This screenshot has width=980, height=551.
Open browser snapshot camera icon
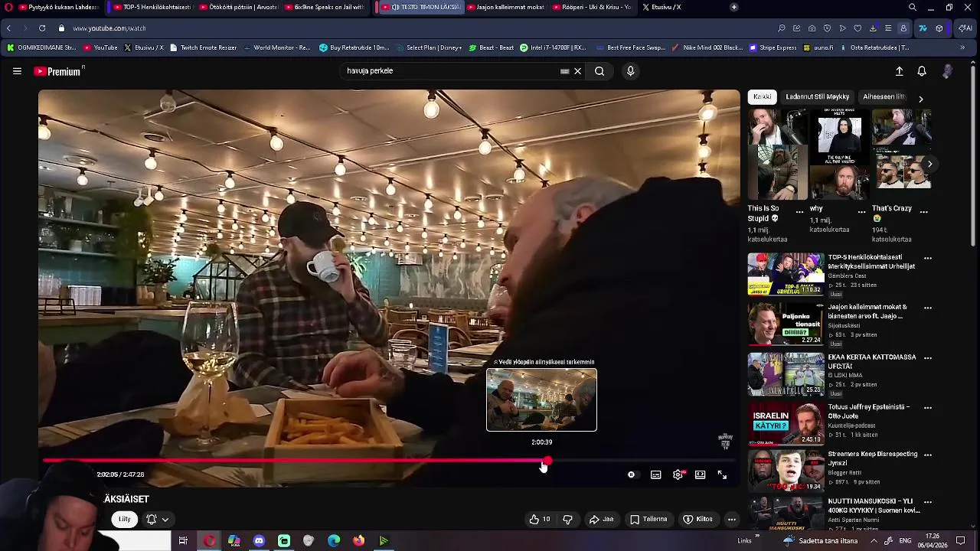pos(812,28)
